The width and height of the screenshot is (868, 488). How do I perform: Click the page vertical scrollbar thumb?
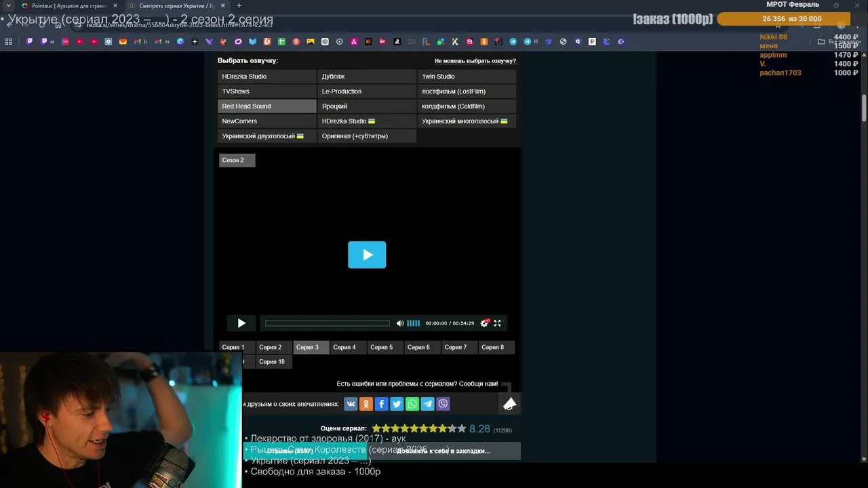[x=864, y=108]
